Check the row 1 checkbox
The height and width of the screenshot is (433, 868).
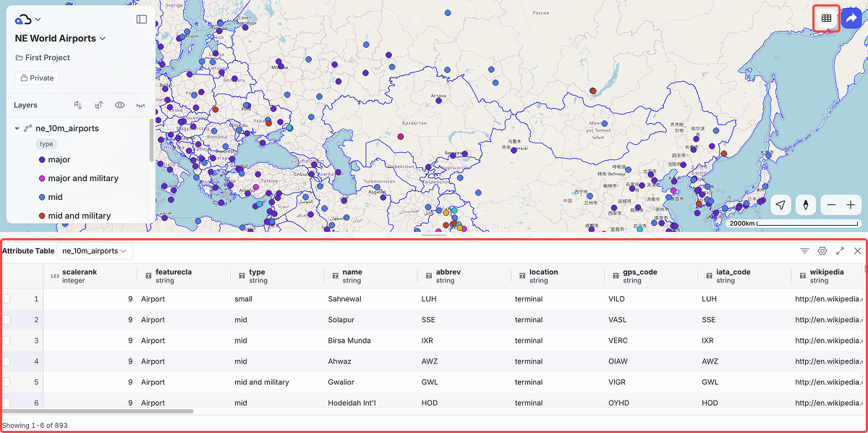click(6, 298)
